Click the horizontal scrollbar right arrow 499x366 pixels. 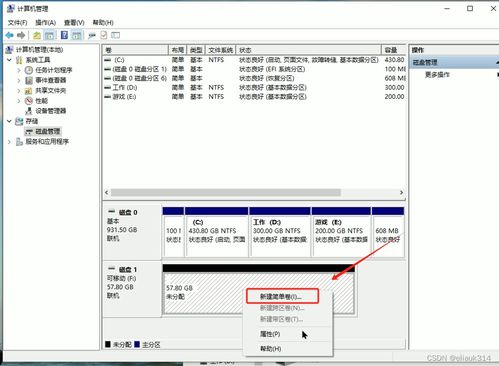401,192
